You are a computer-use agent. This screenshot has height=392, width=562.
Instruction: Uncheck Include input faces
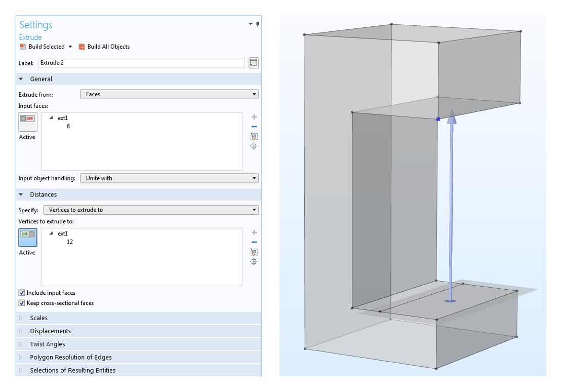pos(22,293)
